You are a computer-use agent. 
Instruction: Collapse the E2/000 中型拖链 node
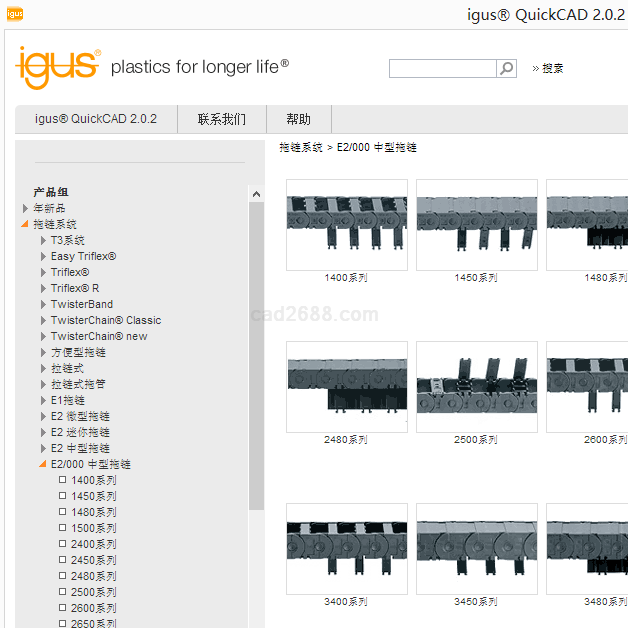tap(43, 464)
